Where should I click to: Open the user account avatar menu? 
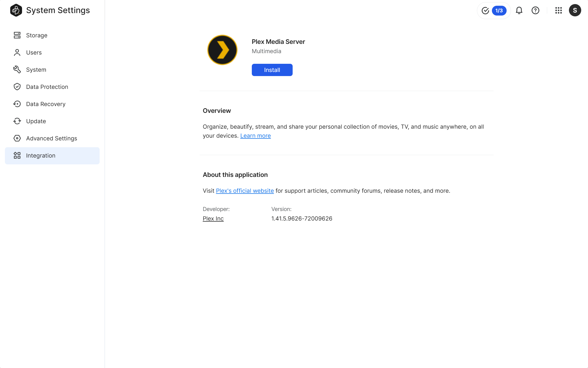tap(575, 10)
